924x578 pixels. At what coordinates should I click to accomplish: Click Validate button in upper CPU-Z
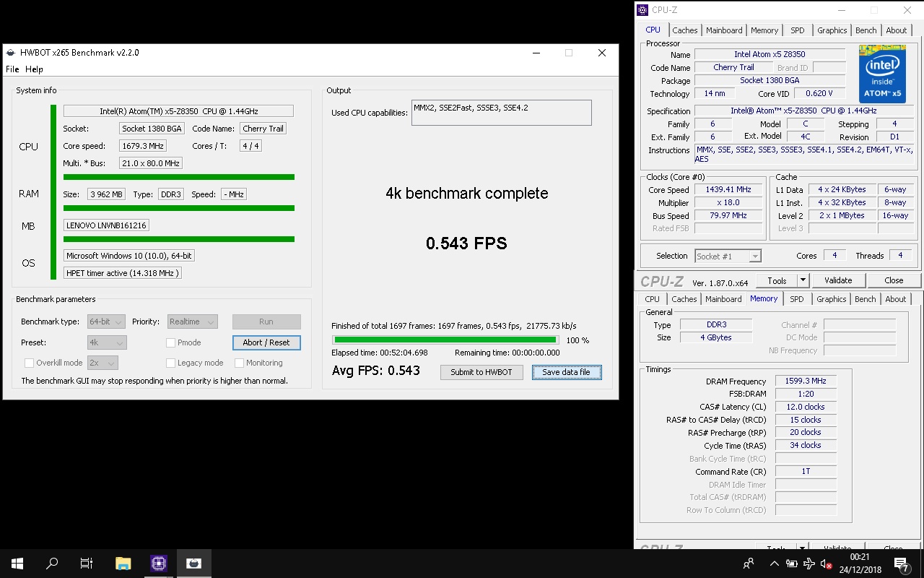(x=837, y=280)
